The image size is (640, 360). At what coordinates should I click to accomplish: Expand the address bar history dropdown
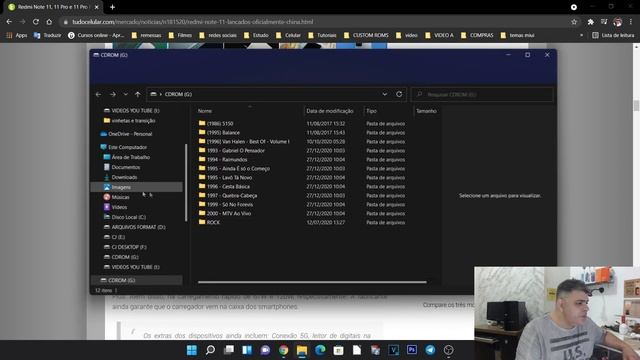tap(384, 94)
